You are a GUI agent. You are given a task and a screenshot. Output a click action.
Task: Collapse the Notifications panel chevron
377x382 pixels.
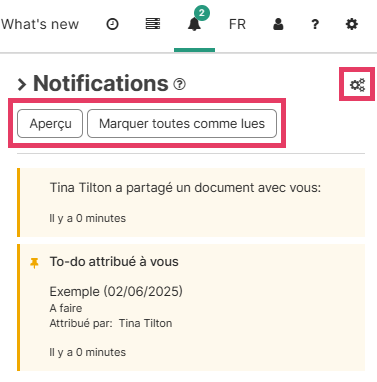click(22, 84)
